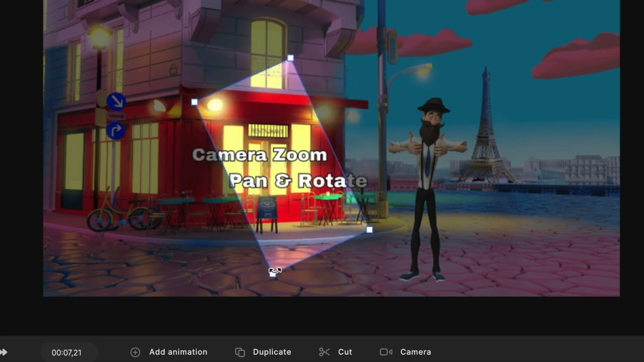The height and width of the screenshot is (362, 644).
Task: Click the scissors Cut icon
Action: (x=325, y=352)
